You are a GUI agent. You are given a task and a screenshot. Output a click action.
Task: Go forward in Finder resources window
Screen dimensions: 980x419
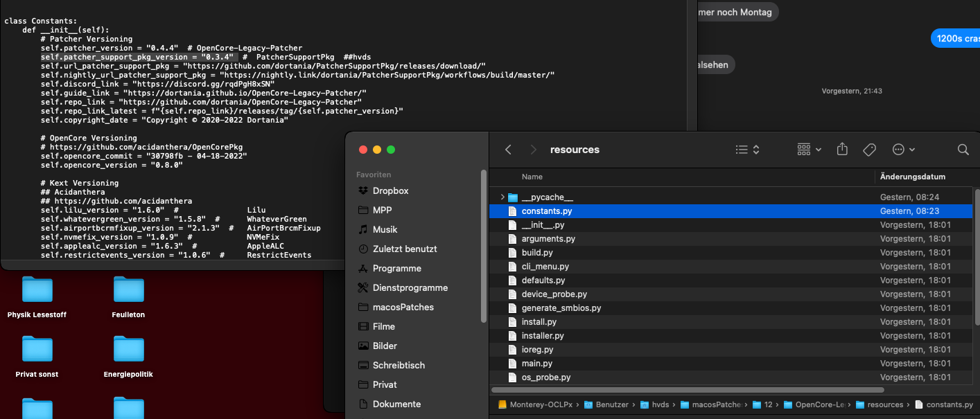tap(533, 150)
